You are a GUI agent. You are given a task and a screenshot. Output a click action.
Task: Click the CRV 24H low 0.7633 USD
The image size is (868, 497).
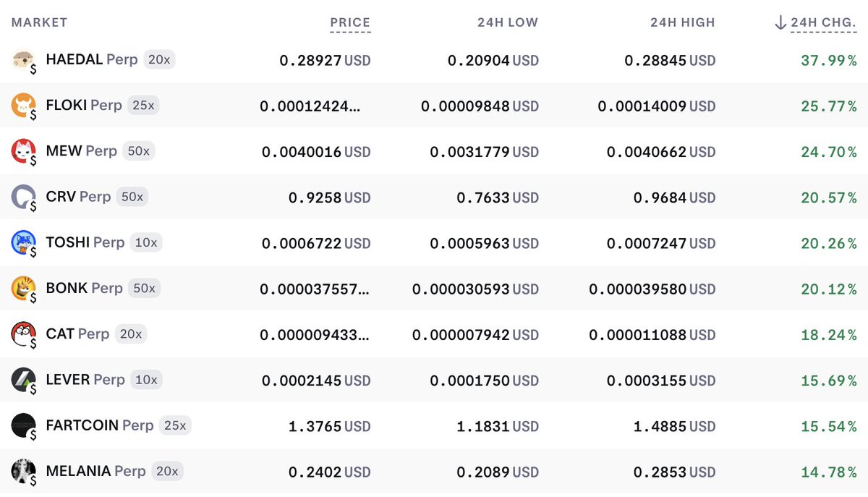click(498, 197)
